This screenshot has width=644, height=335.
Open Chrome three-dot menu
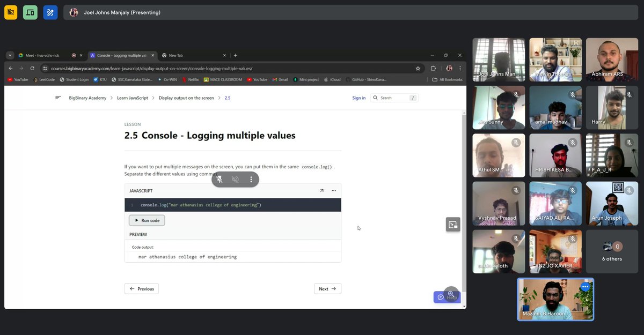459,68
